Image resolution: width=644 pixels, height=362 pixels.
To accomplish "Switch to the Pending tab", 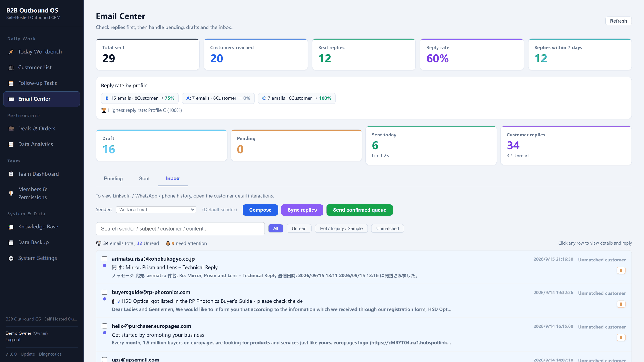I will 113,179.
